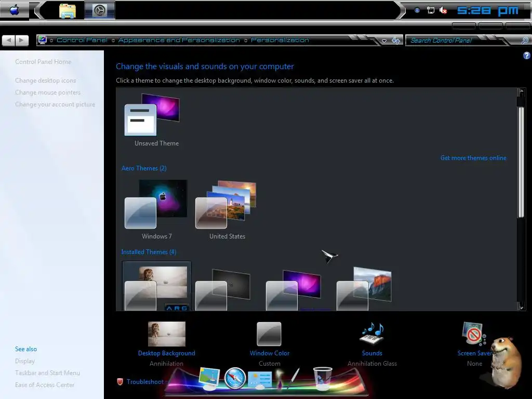
Task: Click the red shield beside Troubleshoot
Action: click(x=120, y=382)
